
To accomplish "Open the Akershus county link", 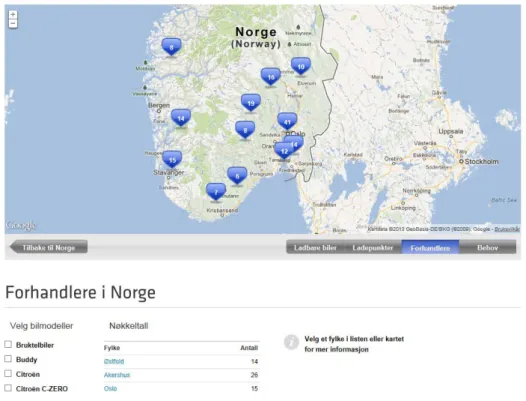I will (117, 375).
